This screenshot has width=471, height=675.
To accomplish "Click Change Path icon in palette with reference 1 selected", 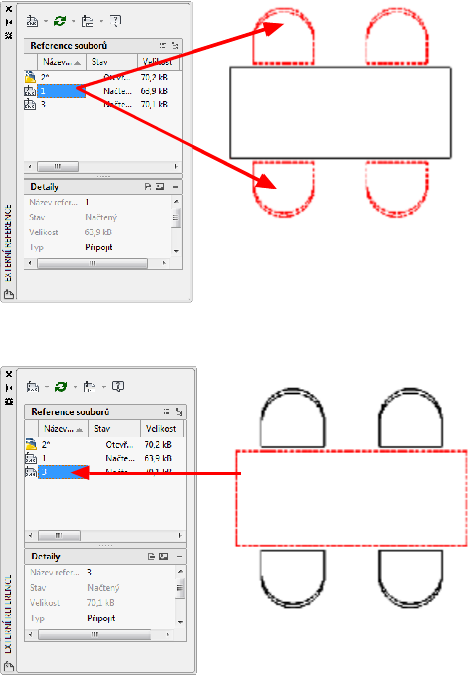I will 87,21.
